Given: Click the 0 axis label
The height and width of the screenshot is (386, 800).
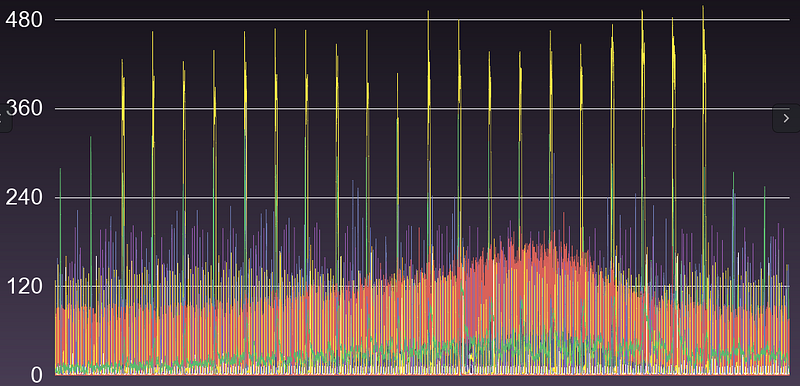Looking at the screenshot, I should click(36, 376).
